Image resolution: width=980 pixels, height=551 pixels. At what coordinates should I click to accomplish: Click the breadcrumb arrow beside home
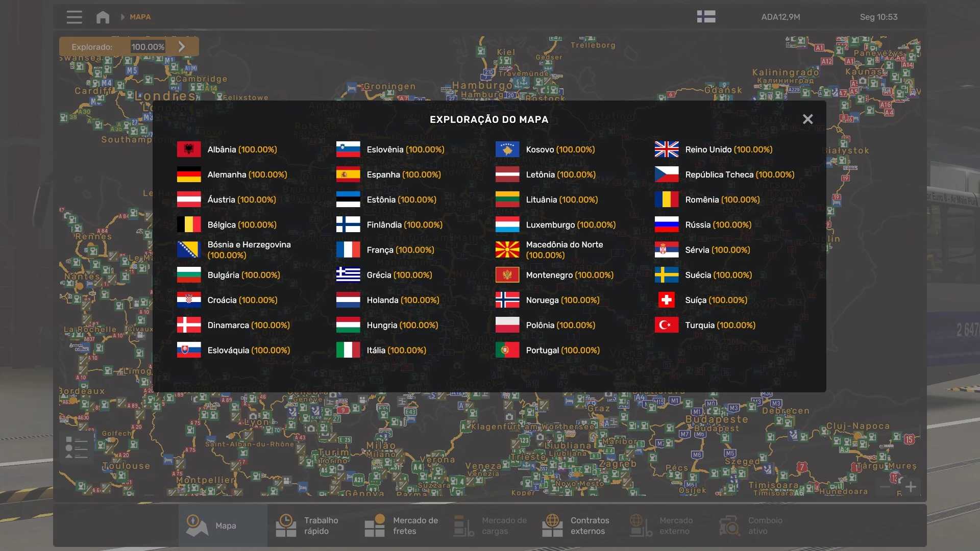pos(122,17)
